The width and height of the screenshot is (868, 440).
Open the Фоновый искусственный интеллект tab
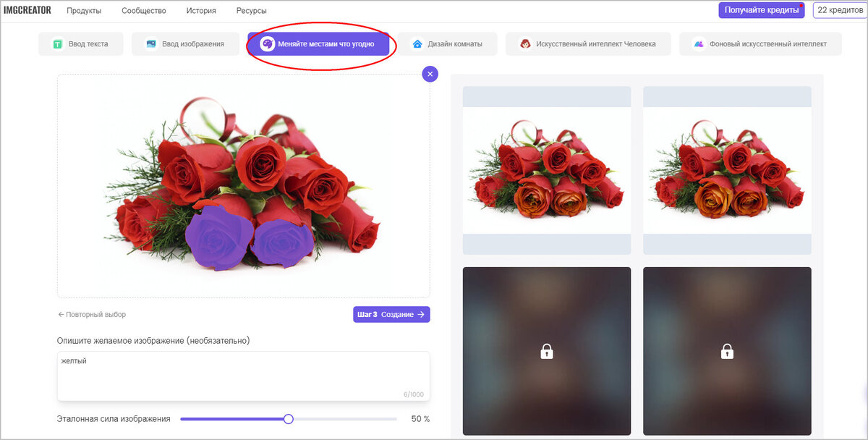tap(760, 44)
